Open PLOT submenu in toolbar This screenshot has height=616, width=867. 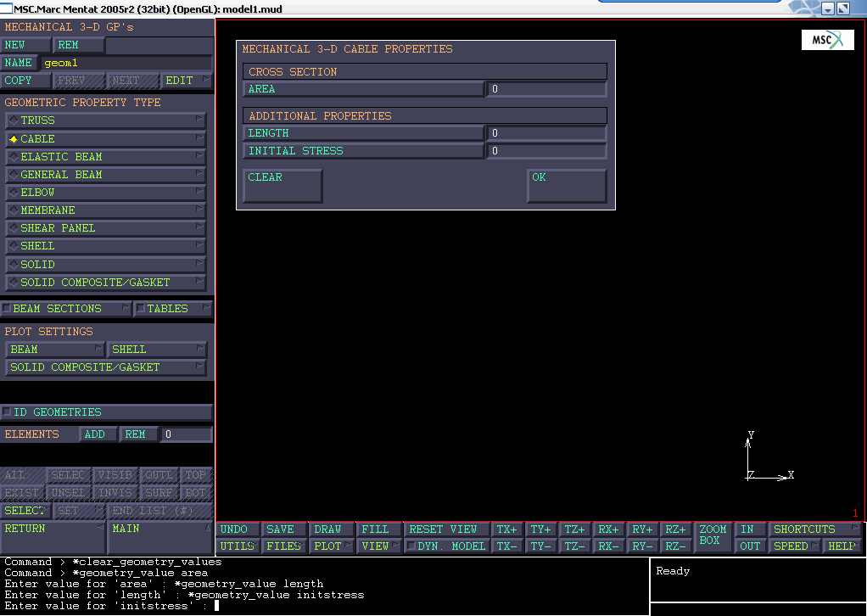click(x=331, y=546)
